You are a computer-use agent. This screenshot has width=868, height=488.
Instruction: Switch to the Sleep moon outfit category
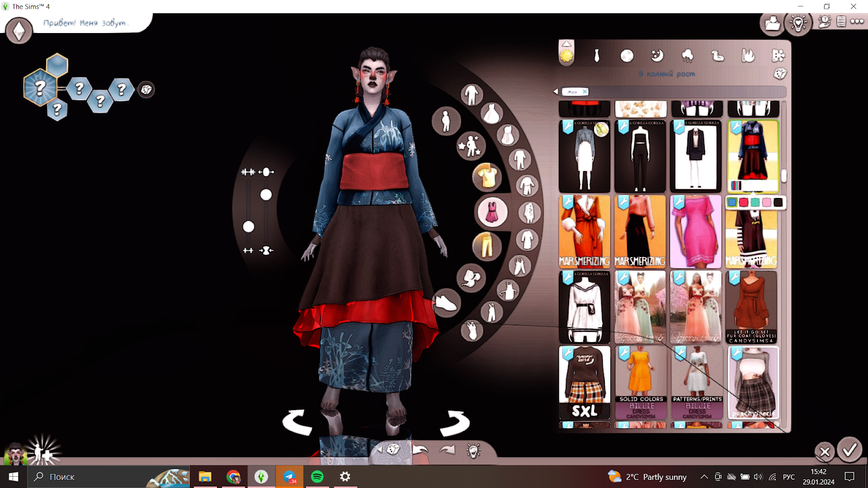(x=657, y=55)
